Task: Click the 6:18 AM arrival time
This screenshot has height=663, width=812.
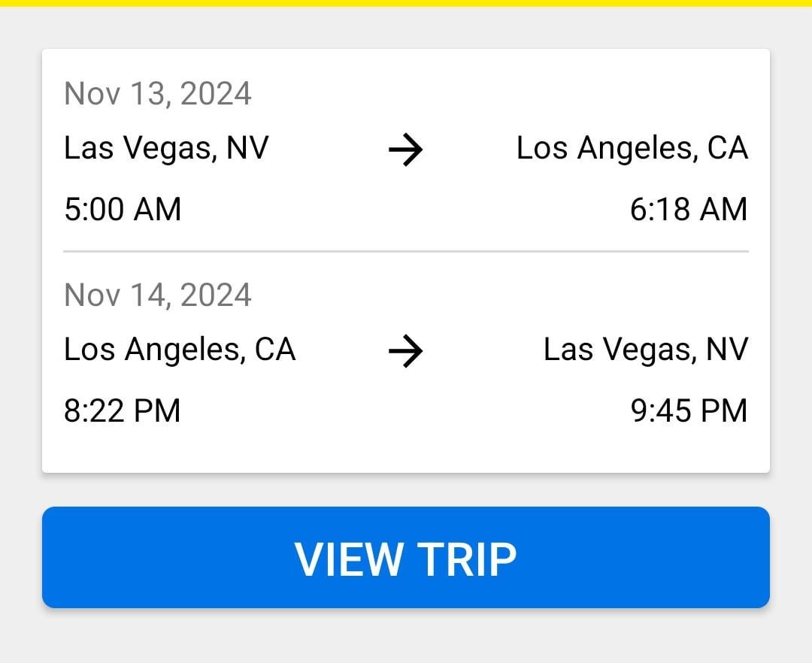Action: pos(689,209)
